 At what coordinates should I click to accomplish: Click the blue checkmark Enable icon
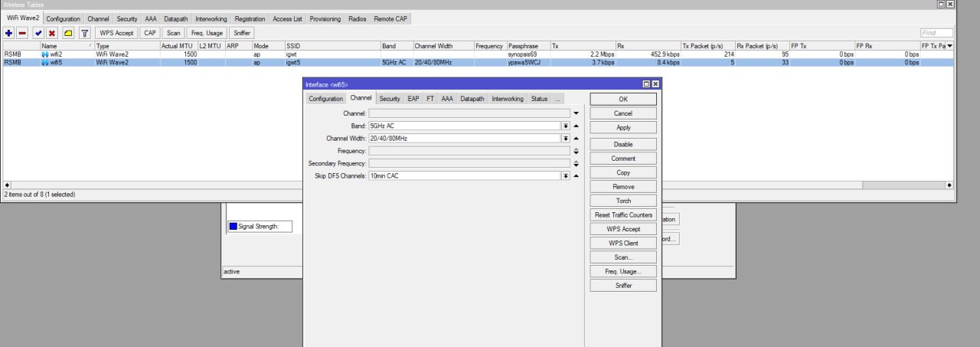click(x=38, y=33)
